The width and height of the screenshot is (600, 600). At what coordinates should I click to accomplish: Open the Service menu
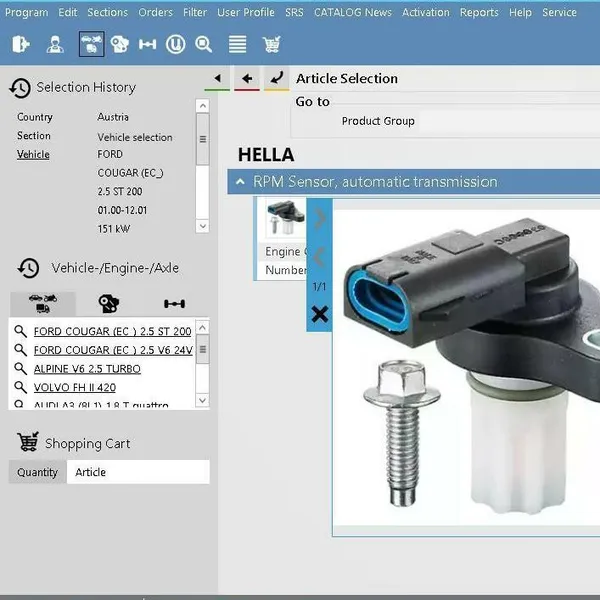559,13
